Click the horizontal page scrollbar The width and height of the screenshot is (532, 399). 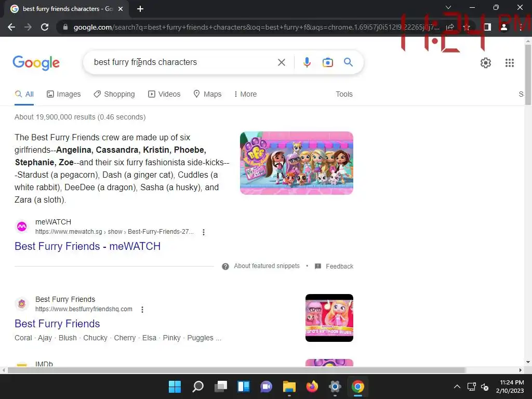pyautogui.click(x=236, y=370)
